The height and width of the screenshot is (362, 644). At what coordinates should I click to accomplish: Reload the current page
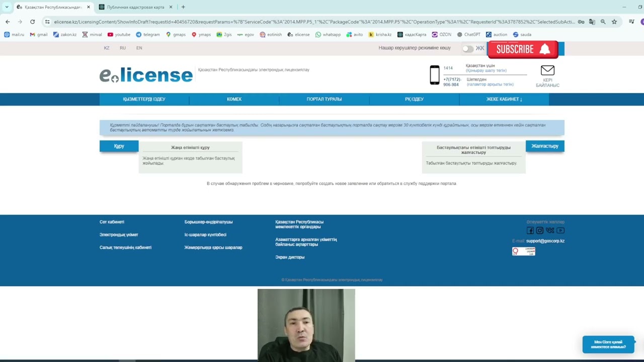(32, 22)
